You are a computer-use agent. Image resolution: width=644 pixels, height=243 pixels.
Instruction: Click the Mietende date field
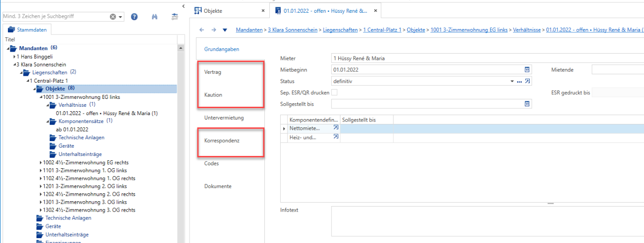pyautogui.click(x=617, y=69)
